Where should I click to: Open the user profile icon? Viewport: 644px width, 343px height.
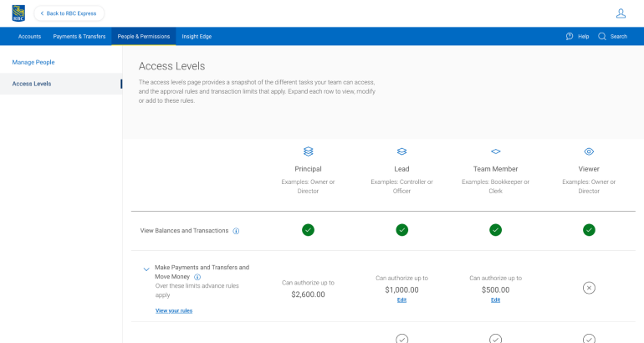tap(621, 13)
